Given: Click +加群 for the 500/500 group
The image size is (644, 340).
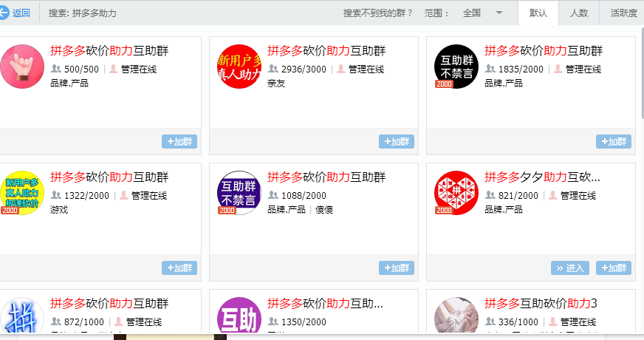Looking at the screenshot, I should pos(179,141).
